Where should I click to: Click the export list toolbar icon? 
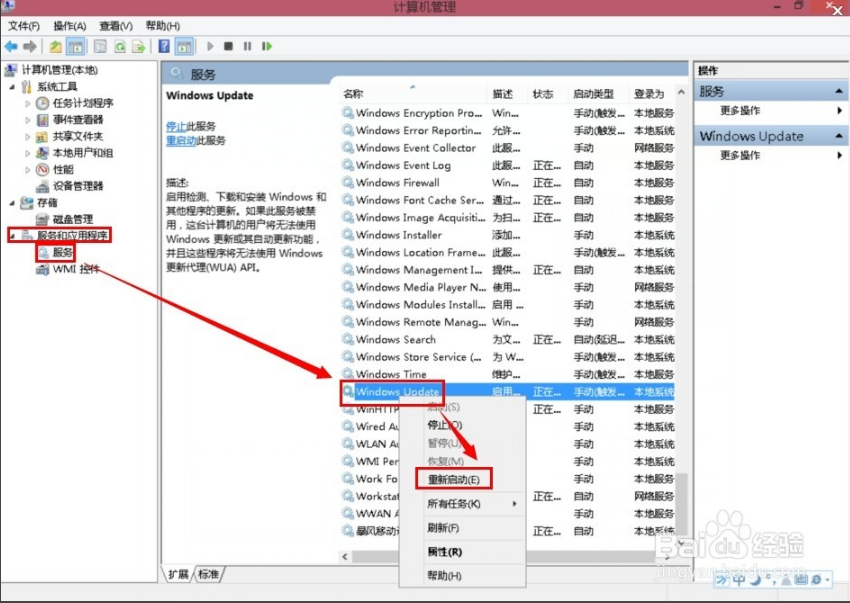click(140, 46)
